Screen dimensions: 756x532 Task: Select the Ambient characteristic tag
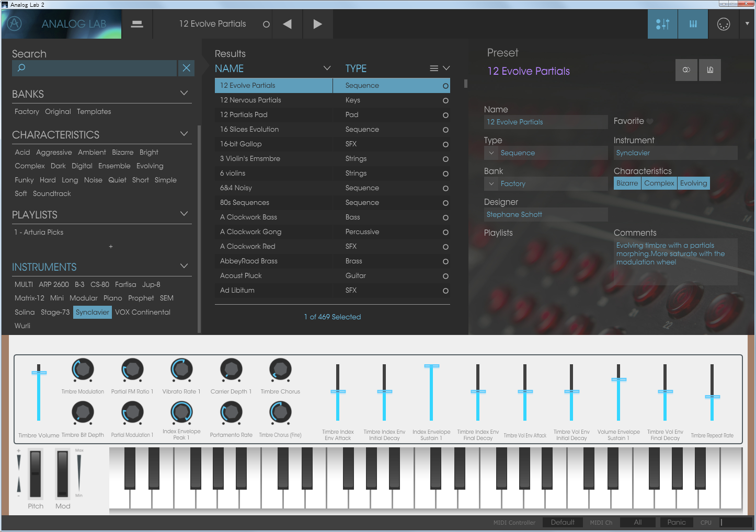coord(92,152)
